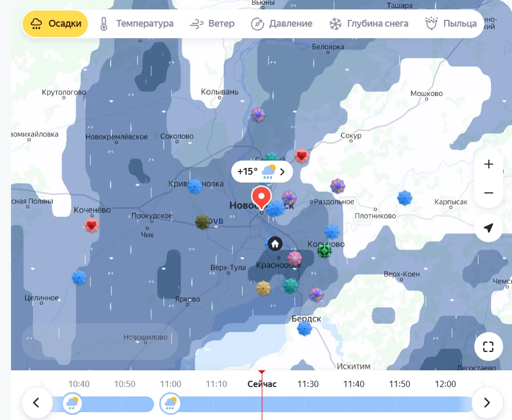The image size is (512, 420).
Task: Click the precipitation timeline bar at 11:00
Action: click(170, 403)
